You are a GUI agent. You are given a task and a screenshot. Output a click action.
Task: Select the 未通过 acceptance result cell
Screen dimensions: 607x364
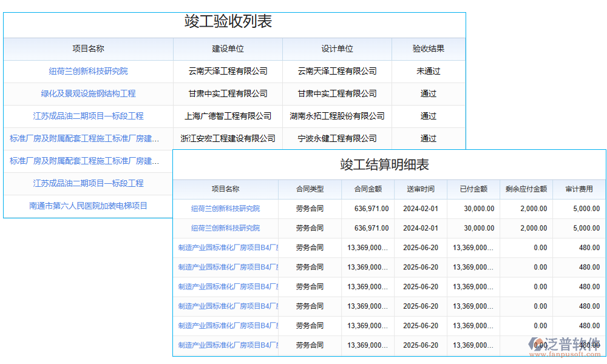429,72
